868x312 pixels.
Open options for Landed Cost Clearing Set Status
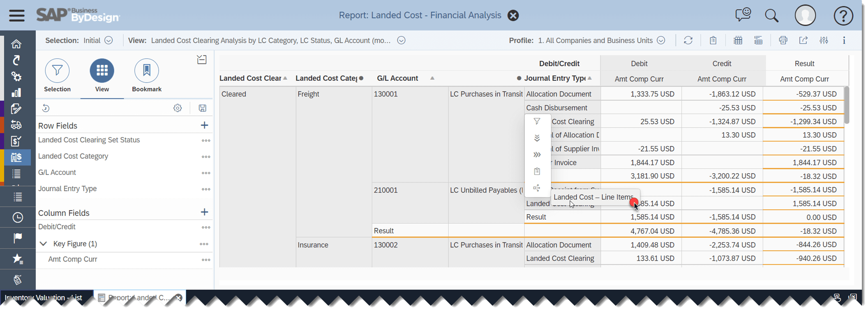[206, 140]
